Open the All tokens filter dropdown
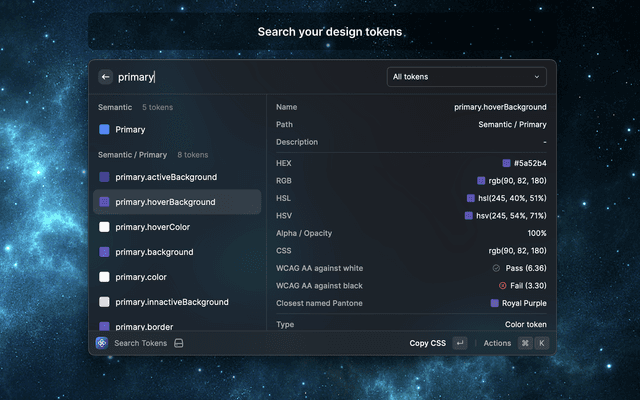 466,77
